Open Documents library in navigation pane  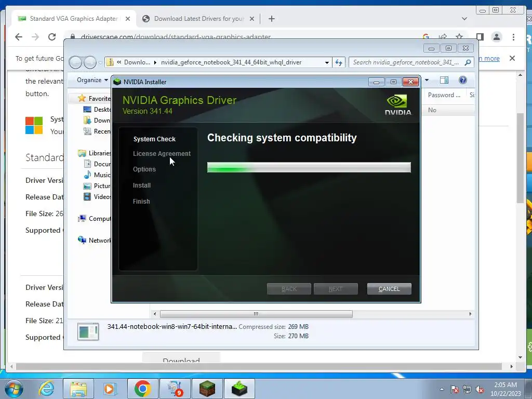97,164
